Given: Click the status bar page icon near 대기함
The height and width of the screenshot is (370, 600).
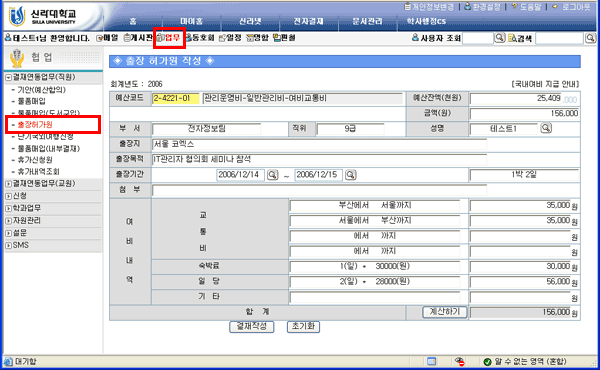Looking at the screenshot, I should [x=8, y=361].
